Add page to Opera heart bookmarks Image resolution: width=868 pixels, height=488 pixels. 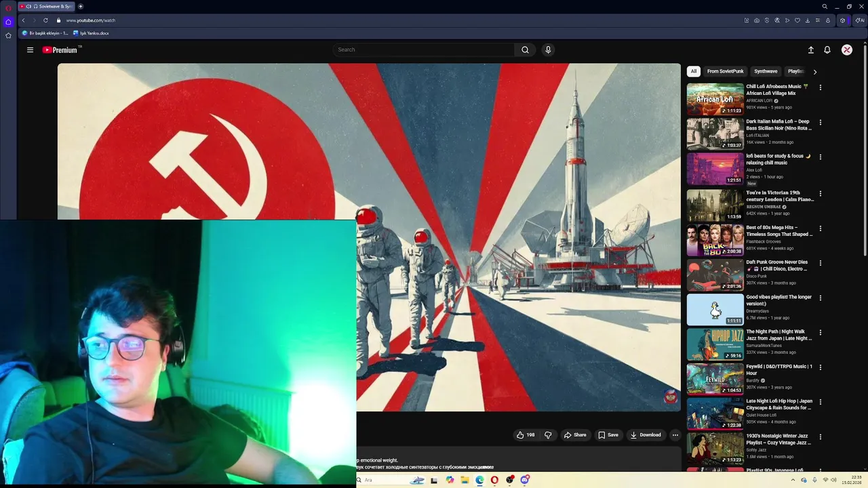coord(797,20)
